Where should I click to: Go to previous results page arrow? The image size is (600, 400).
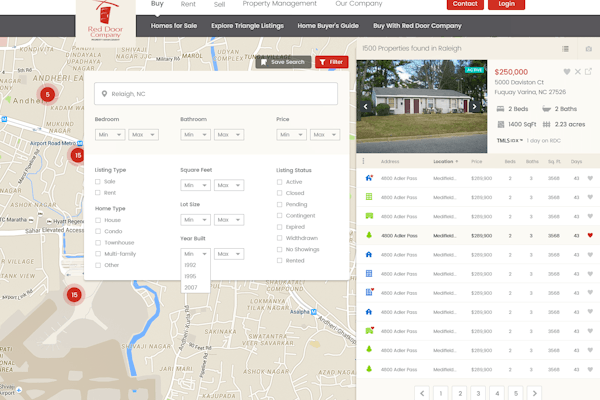click(x=422, y=393)
